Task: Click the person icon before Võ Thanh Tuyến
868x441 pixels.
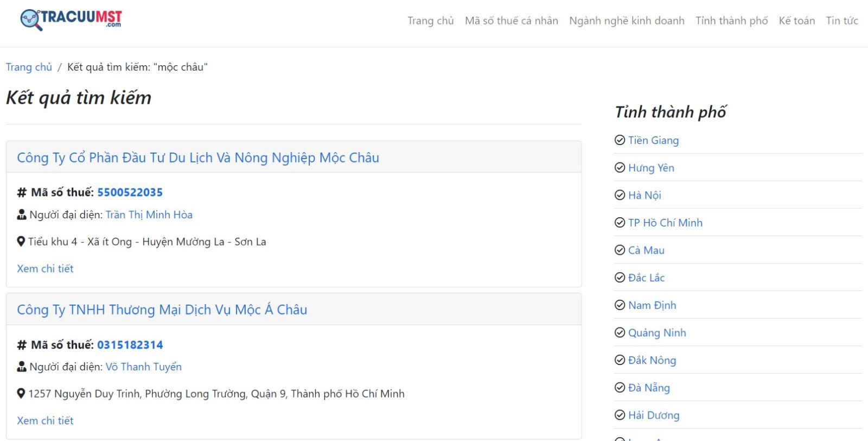Action: tap(22, 367)
